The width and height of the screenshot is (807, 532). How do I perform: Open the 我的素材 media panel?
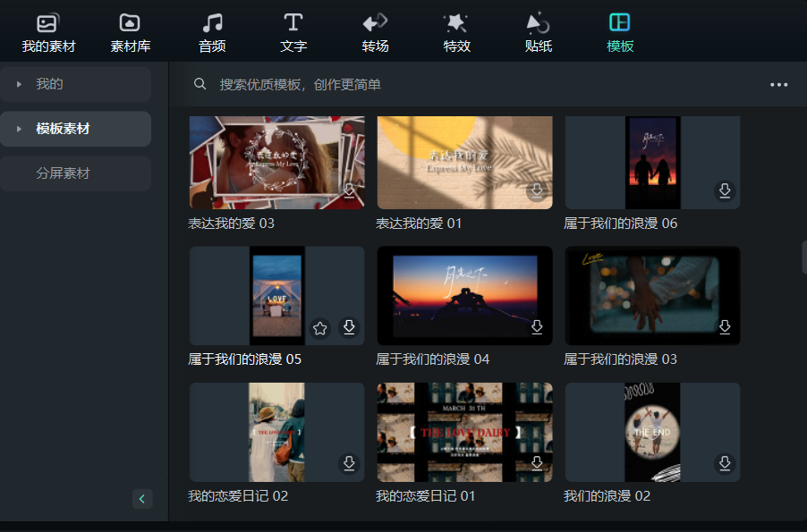[x=48, y=32]
